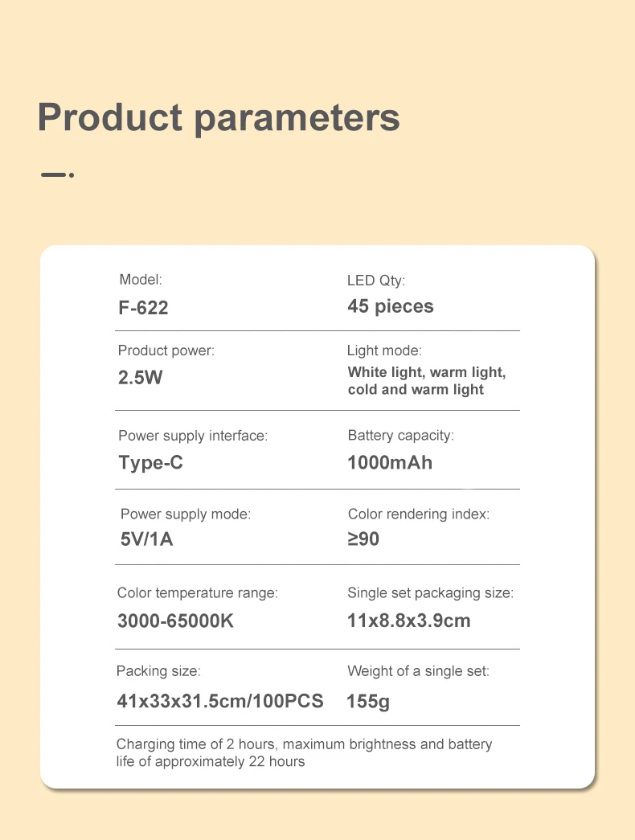Click the "Weight of a single set:" label
This screenshot has height=840, width=635.
[x=418, y=671]
